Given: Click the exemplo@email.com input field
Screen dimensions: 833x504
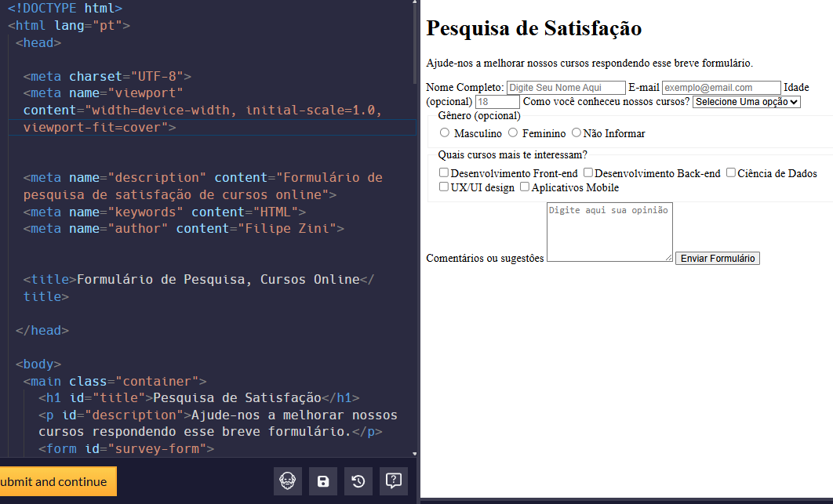Looking at the screenshot, I should (x=722, y=88).
